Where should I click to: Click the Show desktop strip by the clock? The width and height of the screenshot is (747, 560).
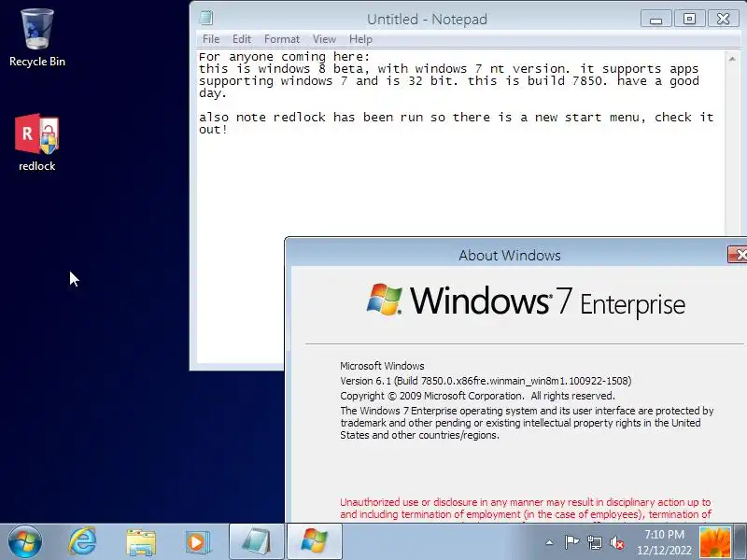[740, 542]
